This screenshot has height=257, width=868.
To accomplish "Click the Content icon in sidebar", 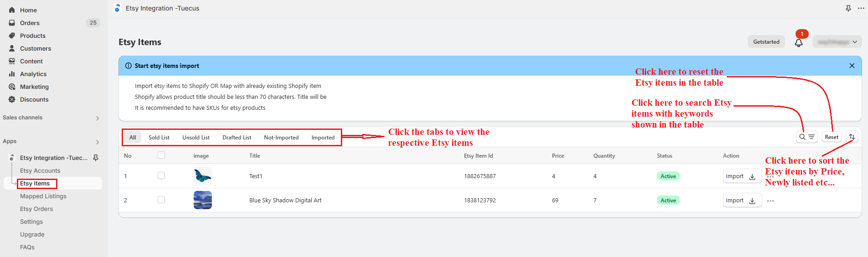I will coord(12,61).
